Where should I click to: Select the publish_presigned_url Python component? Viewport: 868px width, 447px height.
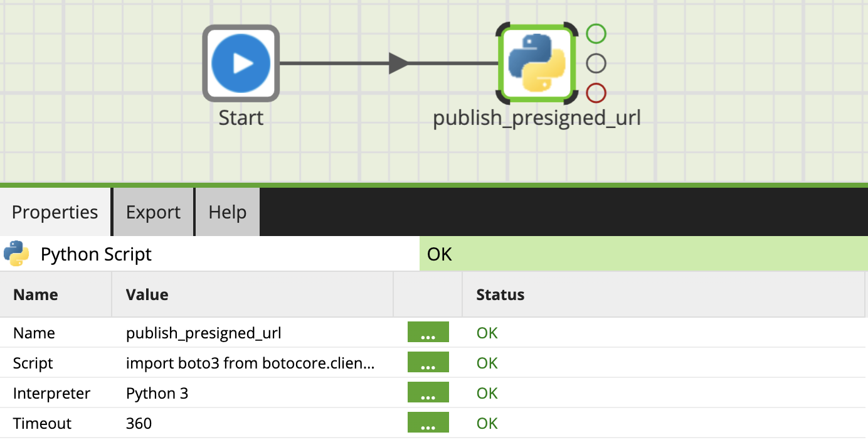tap(536, 63)
